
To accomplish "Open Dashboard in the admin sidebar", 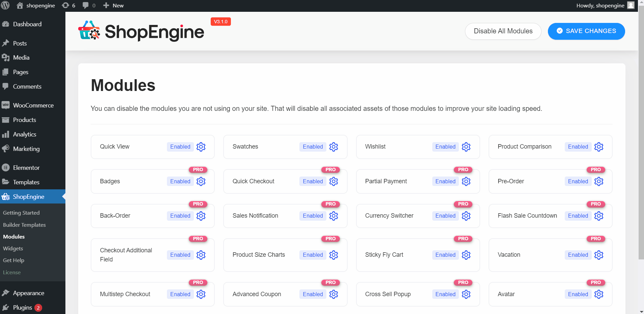I will (x=33, y=24).
